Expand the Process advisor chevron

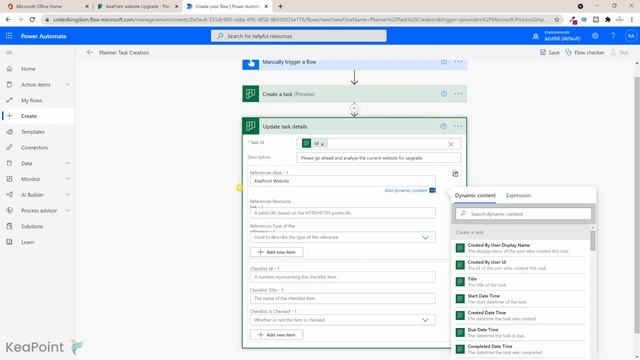[67, 211]
